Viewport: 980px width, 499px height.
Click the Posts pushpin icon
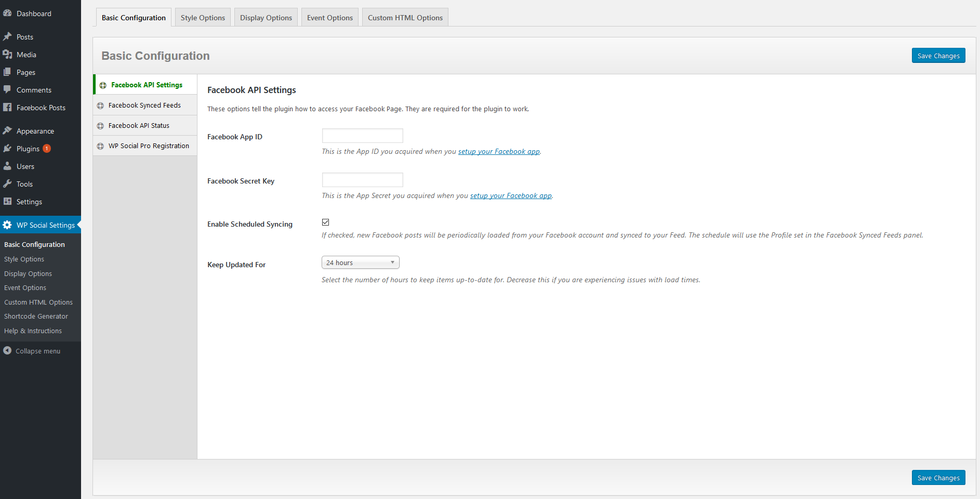[x=7, y=36]
